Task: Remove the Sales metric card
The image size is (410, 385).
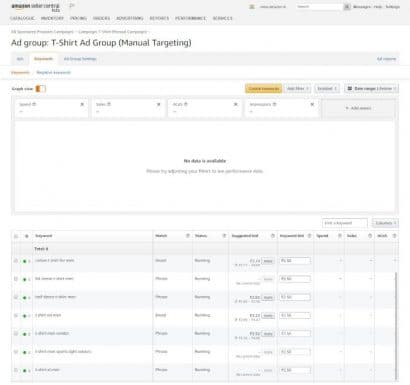Action: click(159, 104)
